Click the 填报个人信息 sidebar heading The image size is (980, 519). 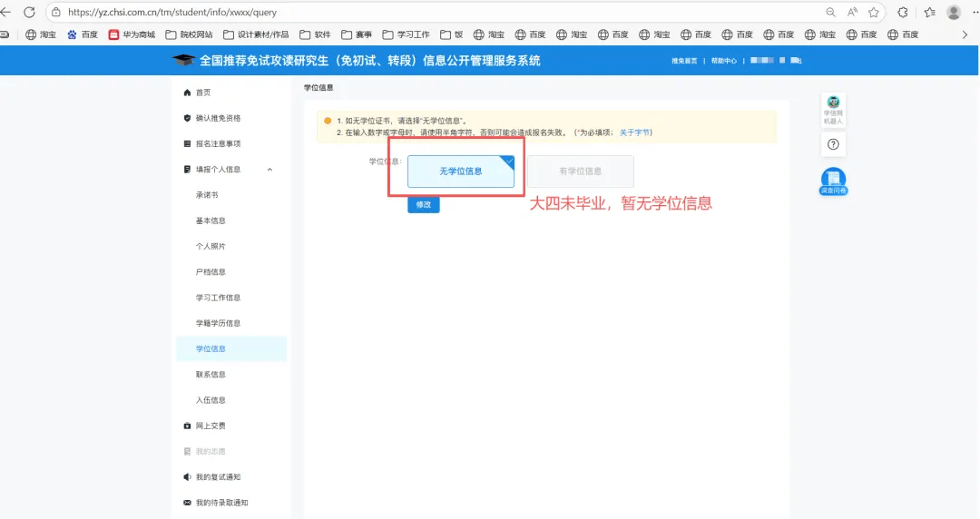(x=218, y=170)
